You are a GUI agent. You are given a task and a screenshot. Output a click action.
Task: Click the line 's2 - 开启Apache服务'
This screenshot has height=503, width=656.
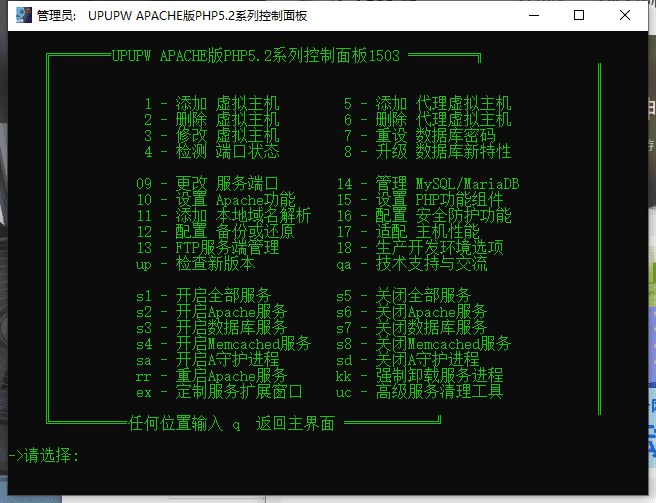[x=212, y=311]
